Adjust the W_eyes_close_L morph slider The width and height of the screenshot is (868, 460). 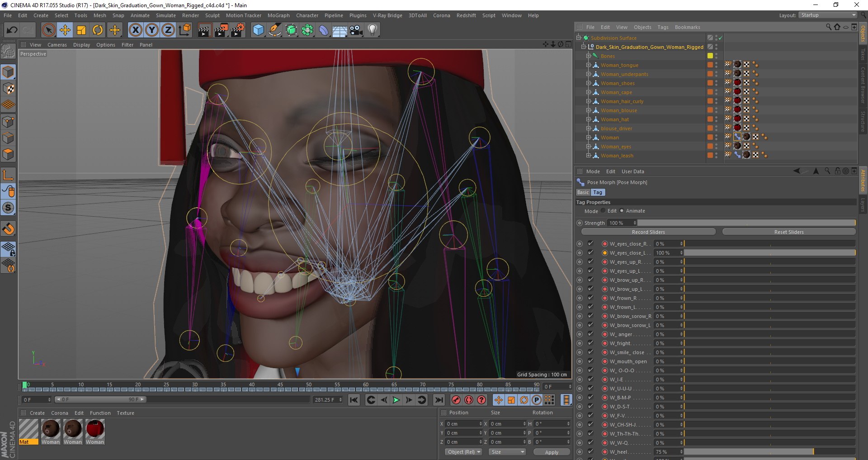point(769,252)
